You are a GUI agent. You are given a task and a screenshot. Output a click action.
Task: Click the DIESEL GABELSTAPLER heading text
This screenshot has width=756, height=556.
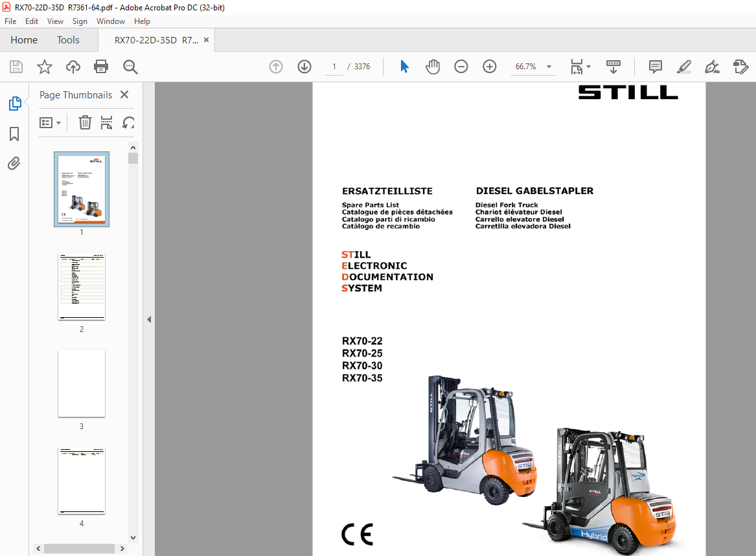coord(534,191)
